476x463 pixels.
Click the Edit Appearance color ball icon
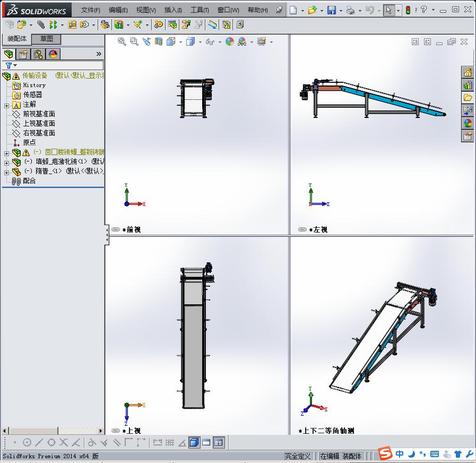(x=230, y=41)
